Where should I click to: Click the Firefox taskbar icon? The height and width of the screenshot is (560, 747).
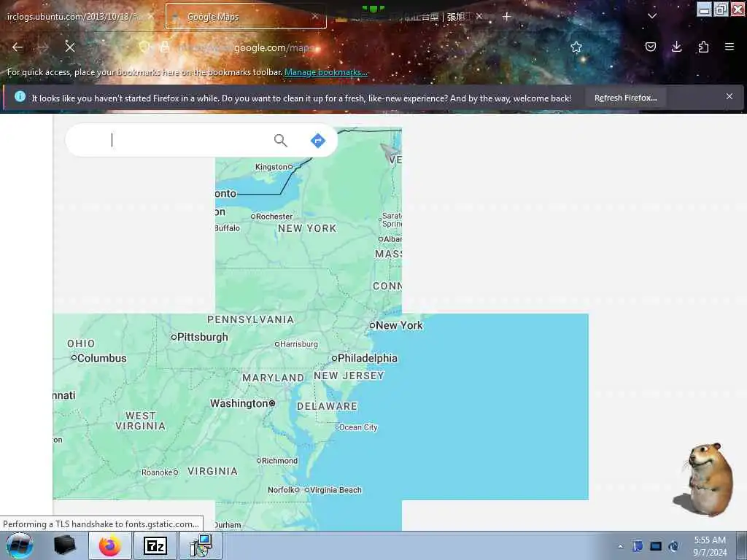[x=110, y=545]
